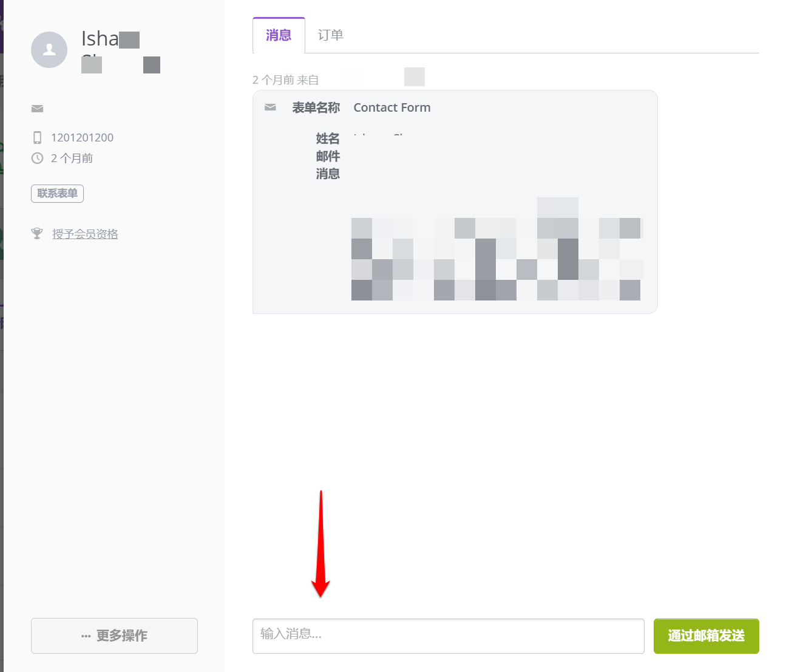Click the clock icon in contact sidebar
786x672 pixels.
(x=37, y=158)
